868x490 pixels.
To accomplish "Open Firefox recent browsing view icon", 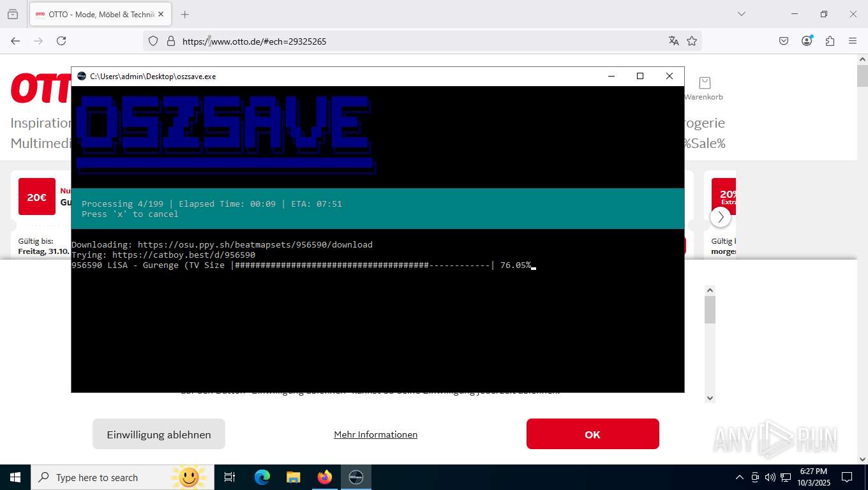I will coord(13,14).
